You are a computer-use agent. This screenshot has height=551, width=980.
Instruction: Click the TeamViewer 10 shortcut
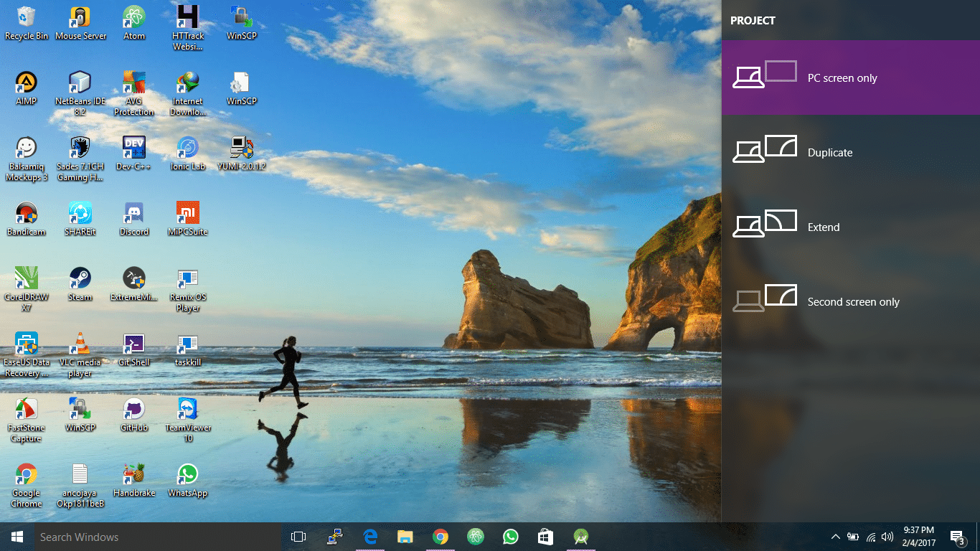click(x=188, y=420)
